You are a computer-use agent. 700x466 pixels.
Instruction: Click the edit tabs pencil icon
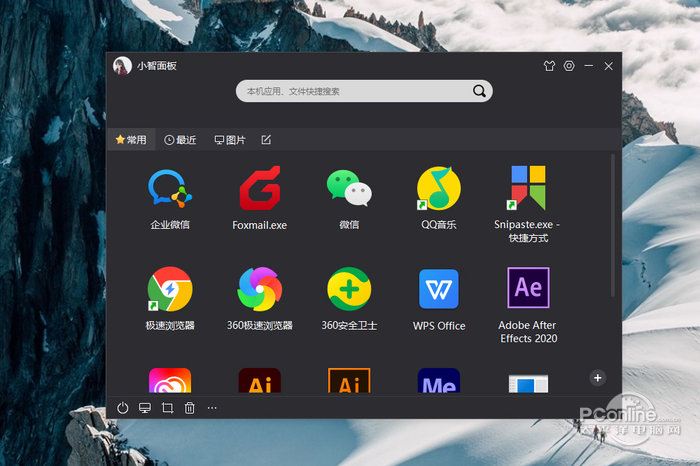tap(266, 140)
